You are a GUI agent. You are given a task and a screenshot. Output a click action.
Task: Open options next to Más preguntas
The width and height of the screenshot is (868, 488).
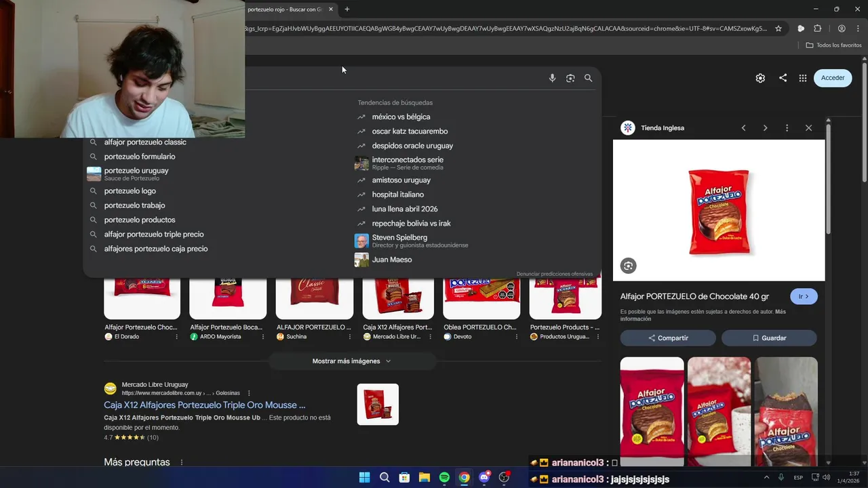coord(181,462)
